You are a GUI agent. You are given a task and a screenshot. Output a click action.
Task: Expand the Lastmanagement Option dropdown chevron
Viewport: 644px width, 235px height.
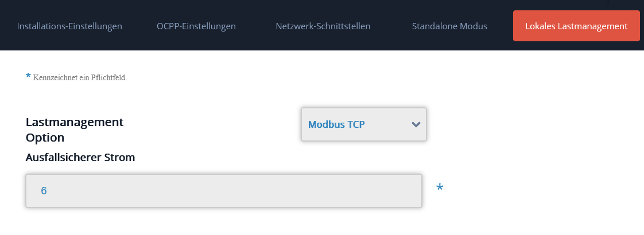coord(416,124)
